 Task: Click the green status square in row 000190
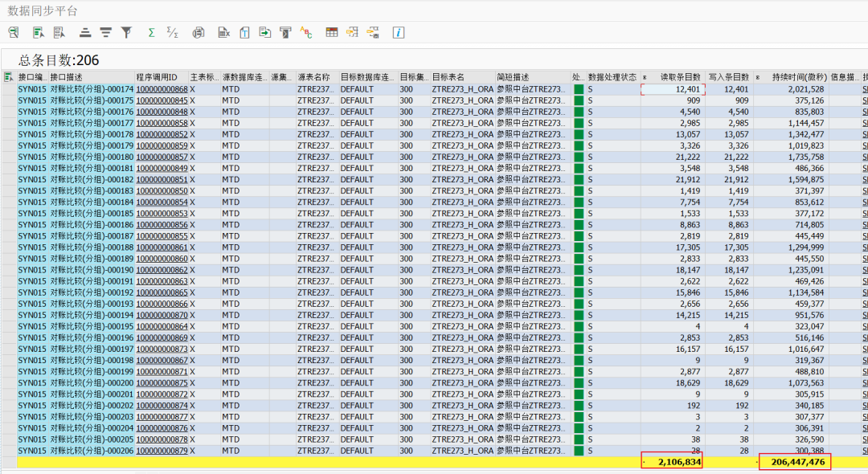point(579,270)
